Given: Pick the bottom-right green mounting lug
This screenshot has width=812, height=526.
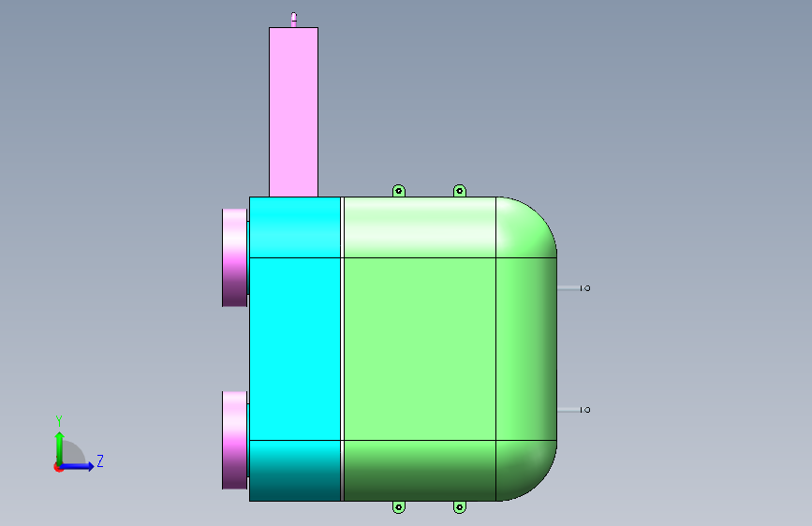Looking at the screenshot, I should [x=459, y=507].
